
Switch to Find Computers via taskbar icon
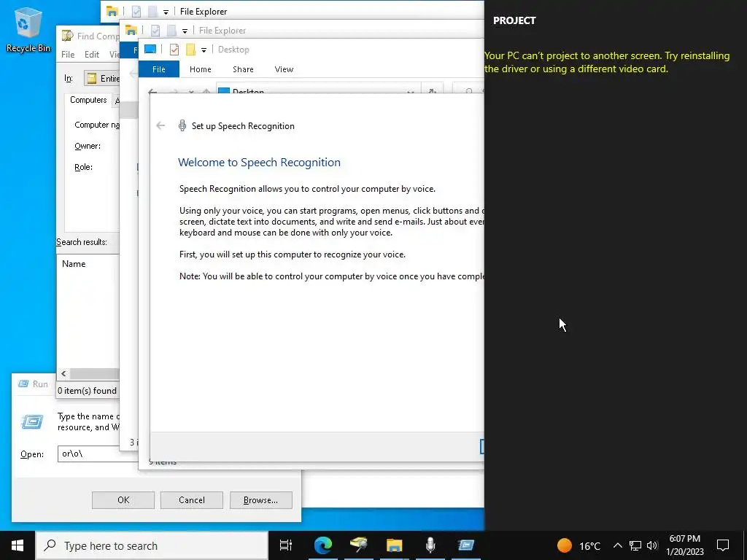359,545
